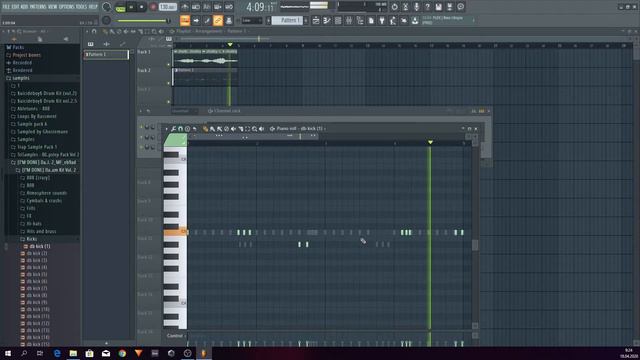Collapse the samples folder
640x360 pixels.
pos(20,78)
